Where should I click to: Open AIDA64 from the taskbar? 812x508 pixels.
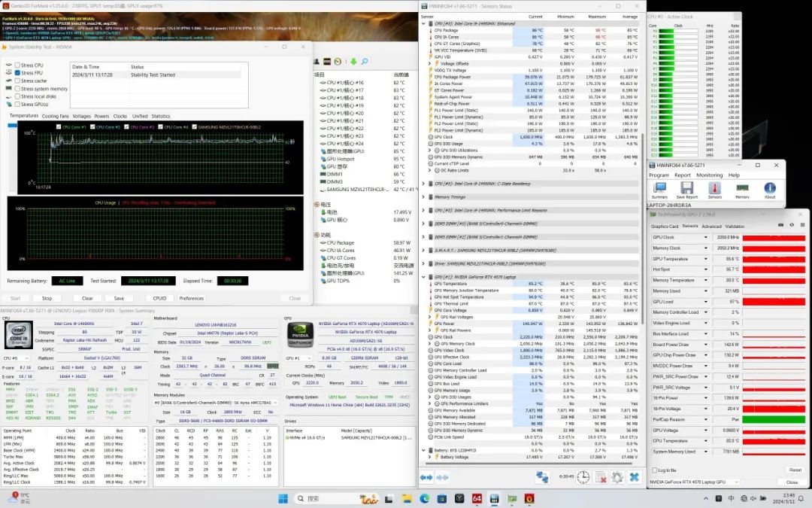[477, 498]
